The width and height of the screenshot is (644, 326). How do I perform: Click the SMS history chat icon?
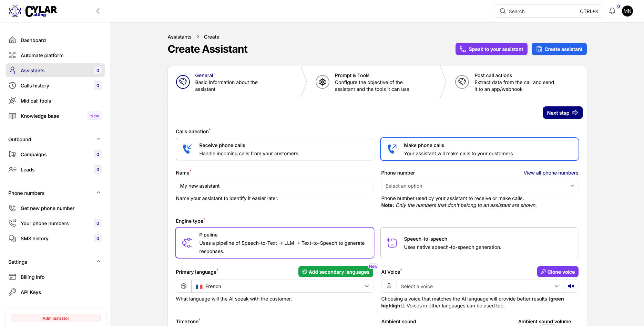tap(12, 238)
